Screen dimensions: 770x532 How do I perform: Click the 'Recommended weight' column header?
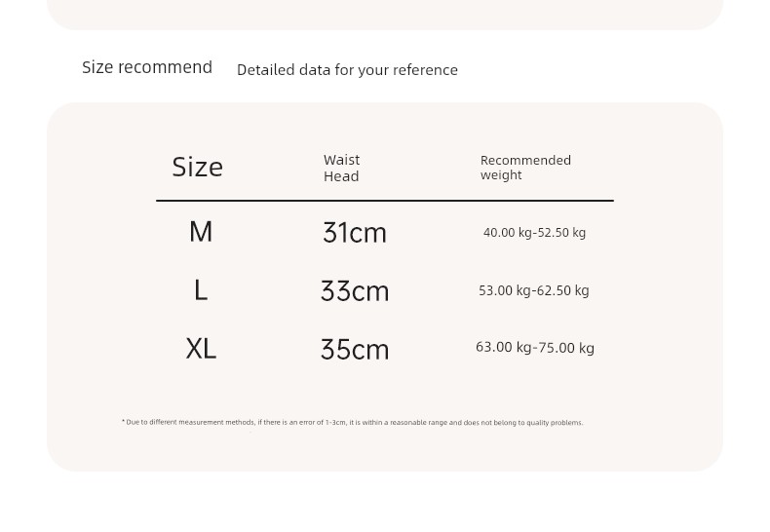pyautogui.click(x=525, y=168)
